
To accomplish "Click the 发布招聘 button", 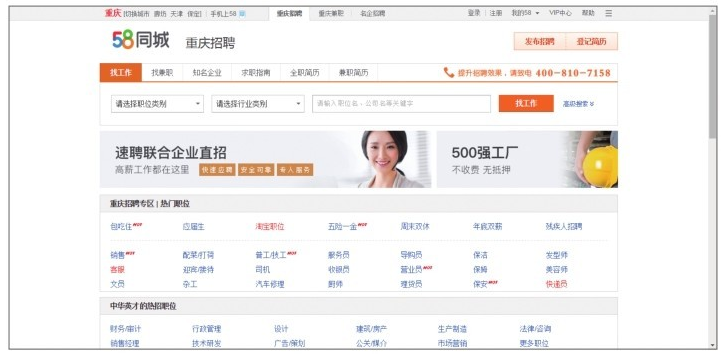I will (539, 42).
